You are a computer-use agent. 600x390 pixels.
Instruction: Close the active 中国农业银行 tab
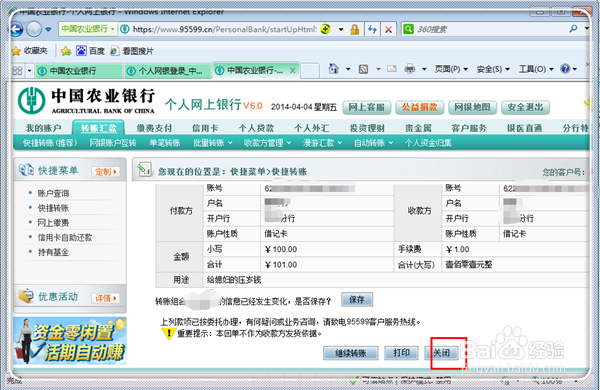point(292,70)
